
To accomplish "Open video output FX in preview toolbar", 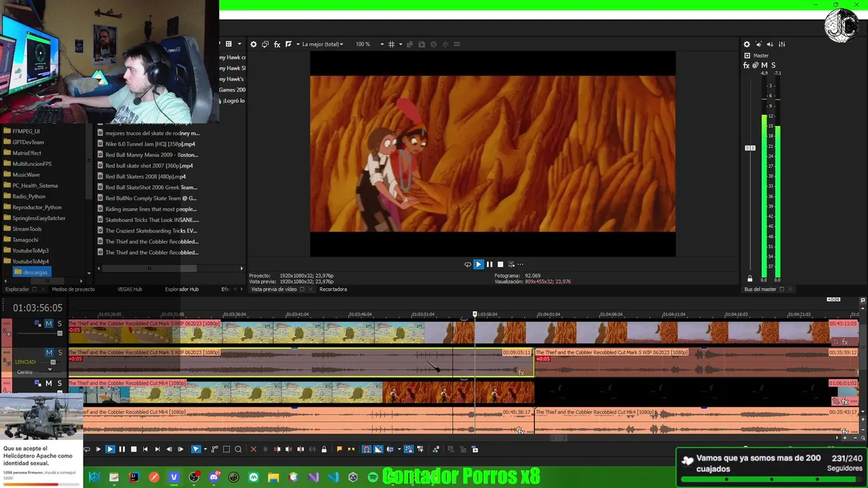I will click(x=277, y=44).
